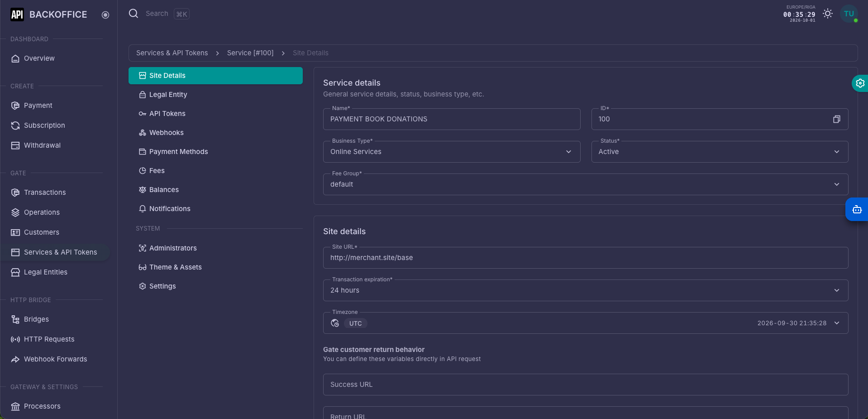Open Webhook Forwards
This screenshot has width=868, height=419.
(54, 359)
